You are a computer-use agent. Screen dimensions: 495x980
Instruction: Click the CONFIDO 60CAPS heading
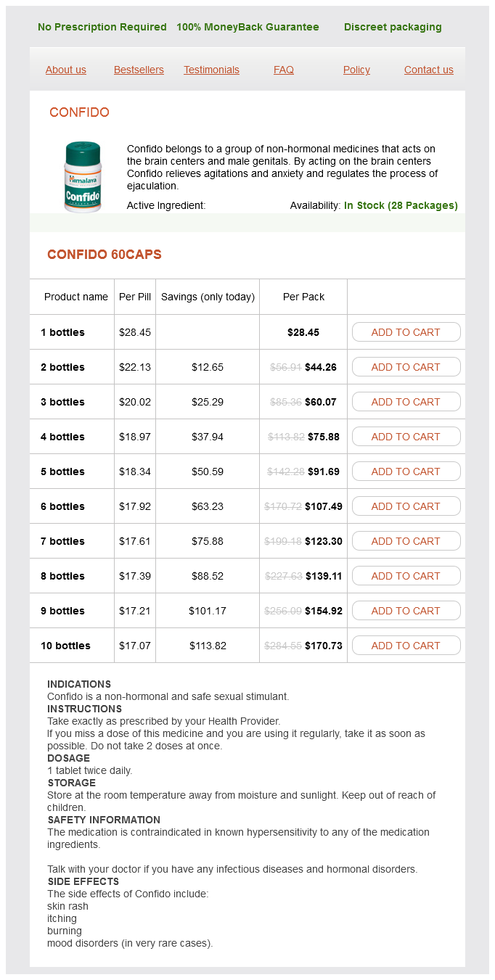point(105,255)
